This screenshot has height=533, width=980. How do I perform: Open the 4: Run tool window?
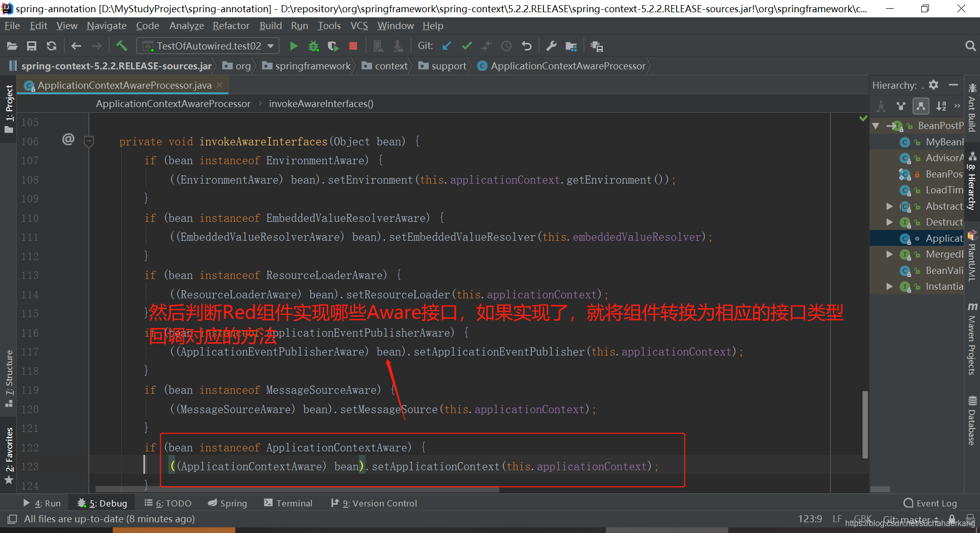pyautogui.click(x=42, y=503)
